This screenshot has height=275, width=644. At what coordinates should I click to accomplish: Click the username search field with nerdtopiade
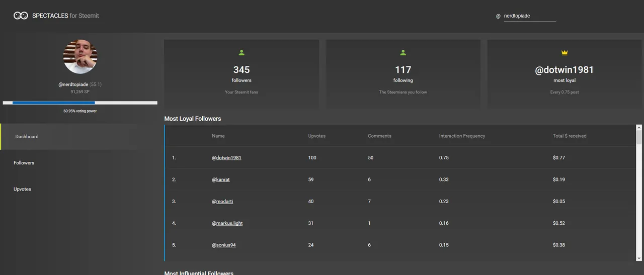pos(529,16)
